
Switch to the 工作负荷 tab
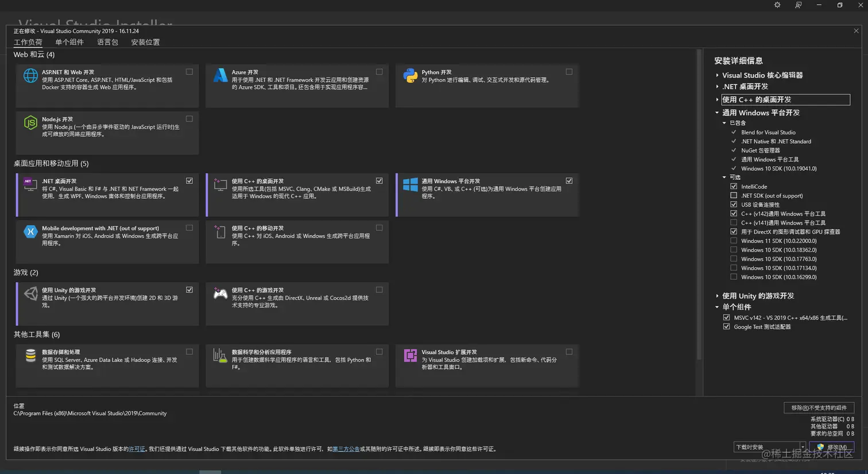(28, 43)
